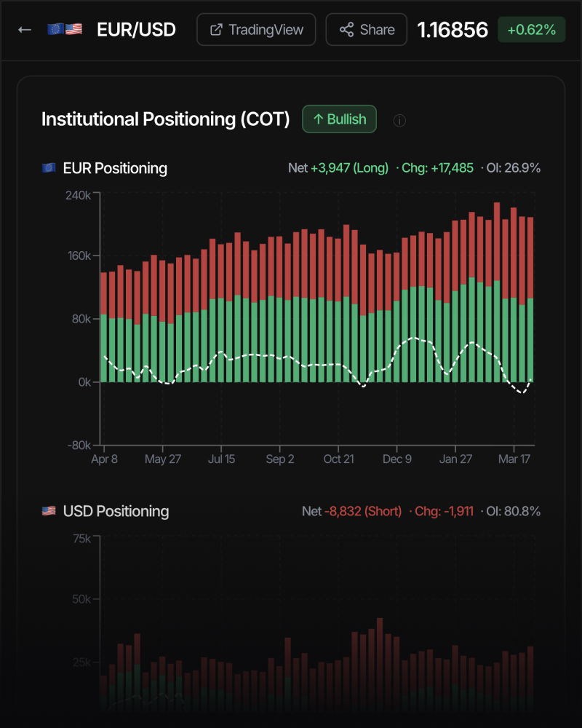This screenshot has height=728, width=582.
Task: Click the back arrow to return
Action: tap(24, 29)
